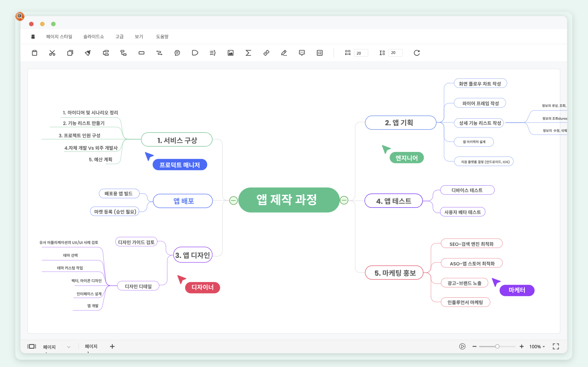588x367 pixels.
Task: Select the SEO-검색 엔진 최적화 subtopic
Action: pyautogui.click(x=472, y=244)
